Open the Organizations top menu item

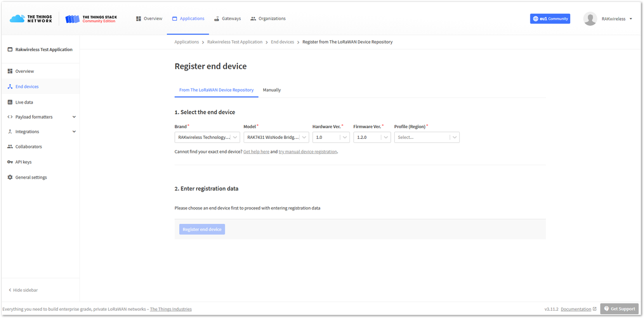[x=268, y=18]
